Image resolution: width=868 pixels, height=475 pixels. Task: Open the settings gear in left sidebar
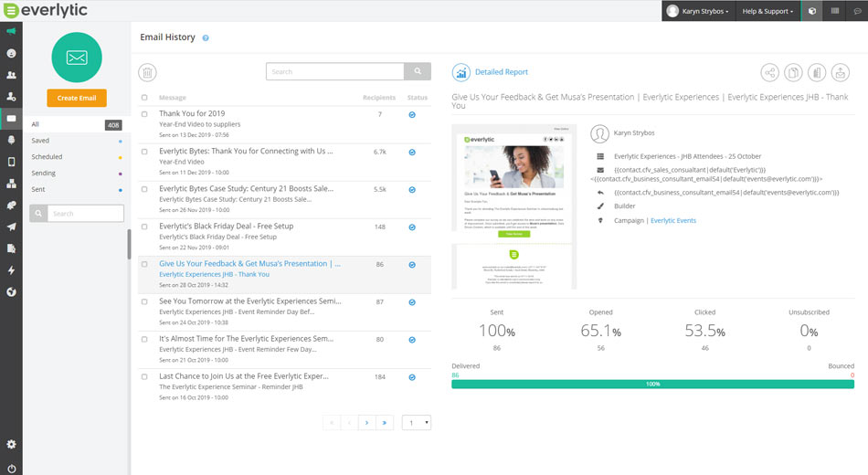(11, 444)
